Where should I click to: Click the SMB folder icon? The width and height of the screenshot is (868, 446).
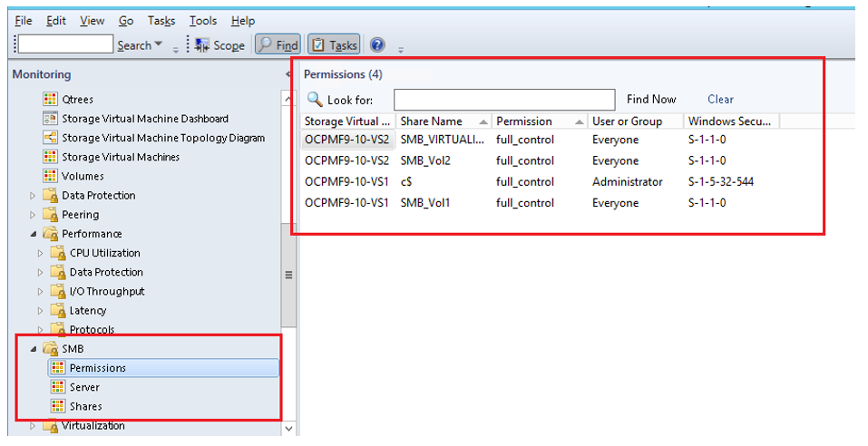51,349
